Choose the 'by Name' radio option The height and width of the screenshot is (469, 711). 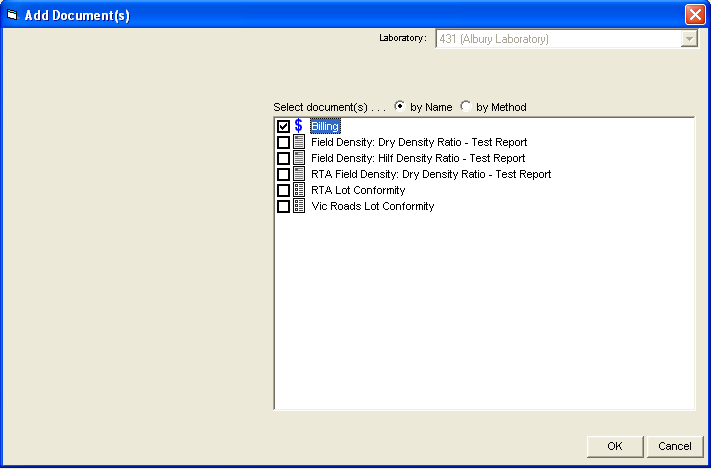click(x=400, y=107)
